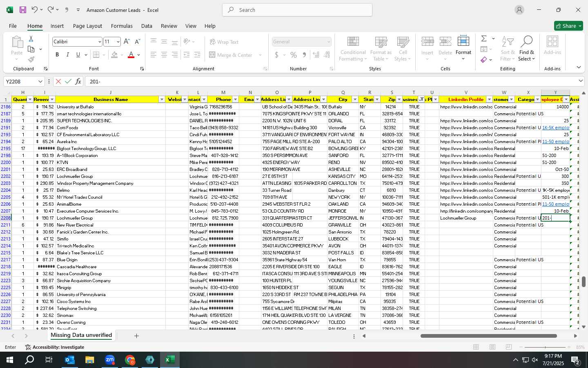Click the Redo arrow icon
This screenshot has width=588, height=368.
click(x=50, y=10)
